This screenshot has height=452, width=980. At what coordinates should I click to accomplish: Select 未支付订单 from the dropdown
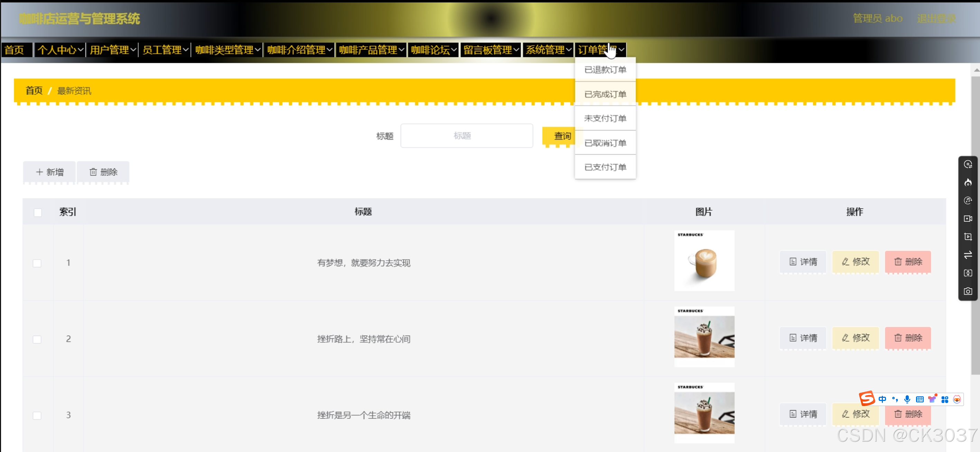(605, 118)
